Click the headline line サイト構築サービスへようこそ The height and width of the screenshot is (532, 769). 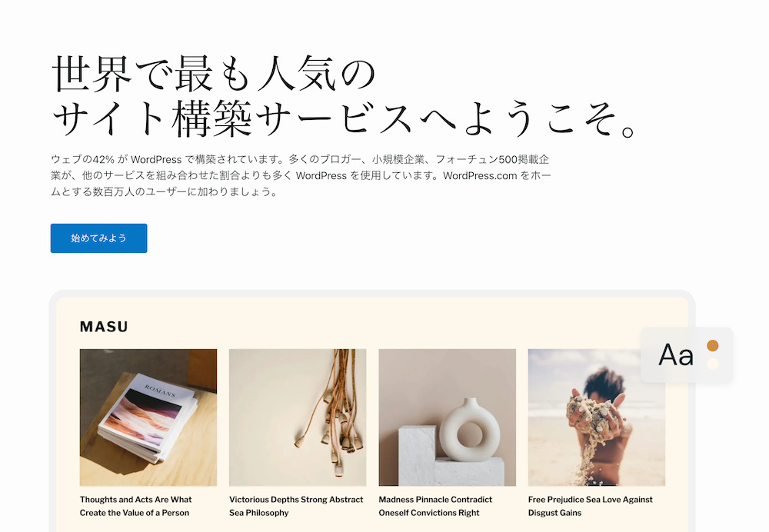pos(345,118)
